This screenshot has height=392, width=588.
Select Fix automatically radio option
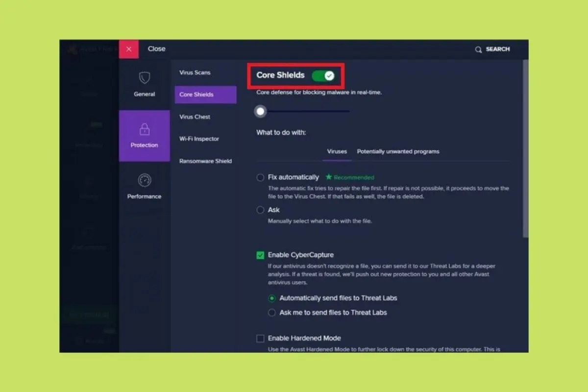tap(260, 177)
